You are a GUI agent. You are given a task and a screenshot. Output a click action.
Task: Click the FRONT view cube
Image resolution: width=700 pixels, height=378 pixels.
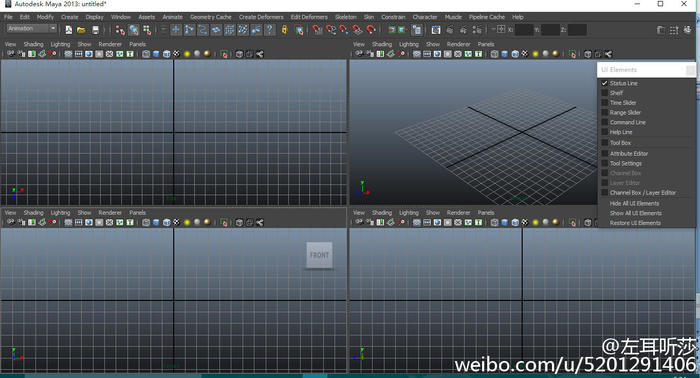click(319, 255)
